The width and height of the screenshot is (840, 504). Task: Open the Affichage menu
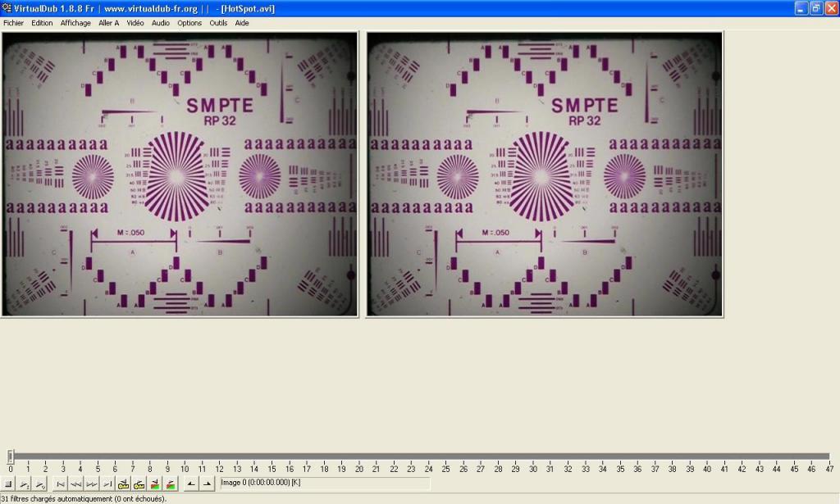click(x=75, y=23)
